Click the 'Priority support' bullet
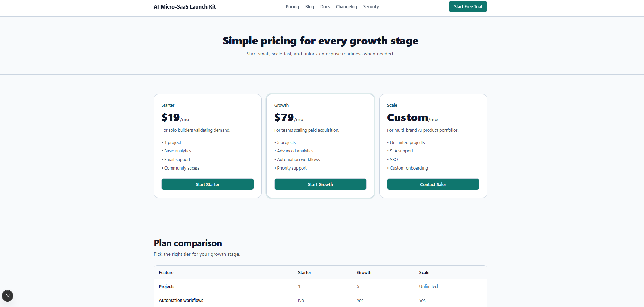 tap(291, 168)
